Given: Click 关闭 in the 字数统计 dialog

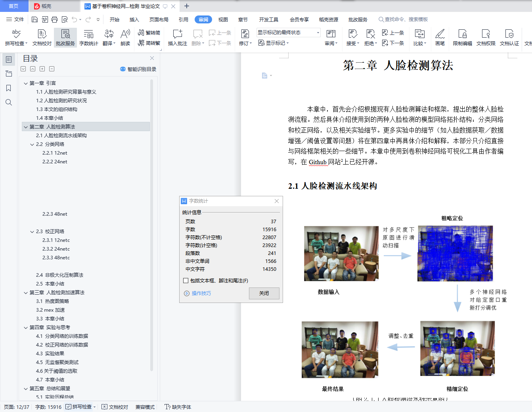Looking at the screenshot, I should coord(264,293).
